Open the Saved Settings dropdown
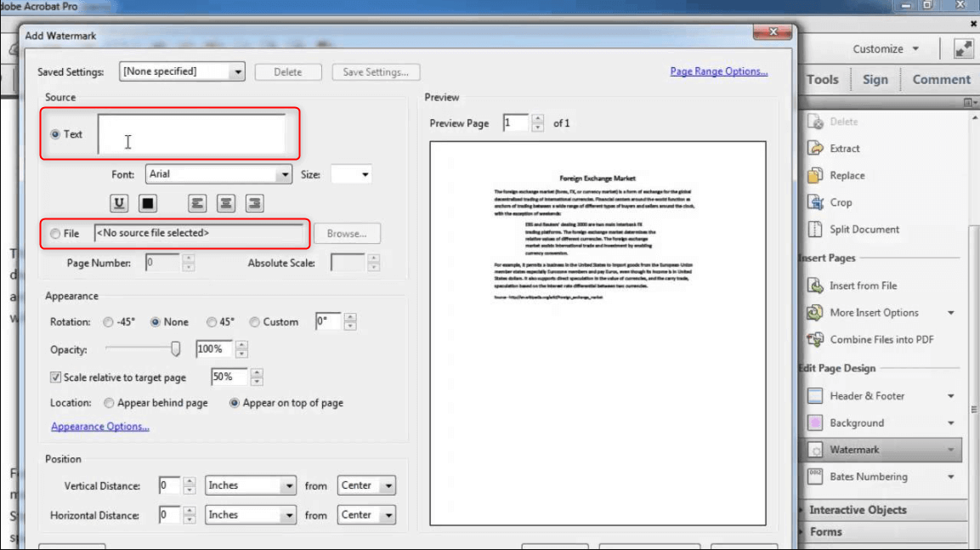Image resolution: width=980 pixels, height=550 pixels. (182, 71)
